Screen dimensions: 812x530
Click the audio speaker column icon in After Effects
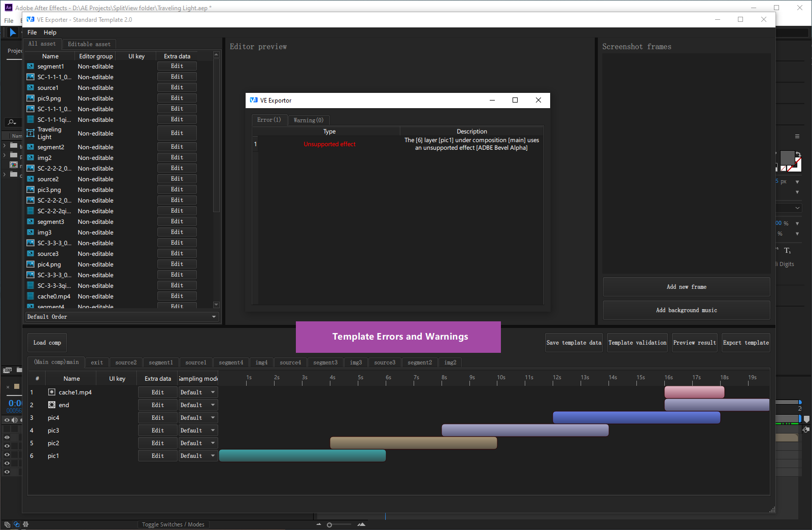click(14, 420)
